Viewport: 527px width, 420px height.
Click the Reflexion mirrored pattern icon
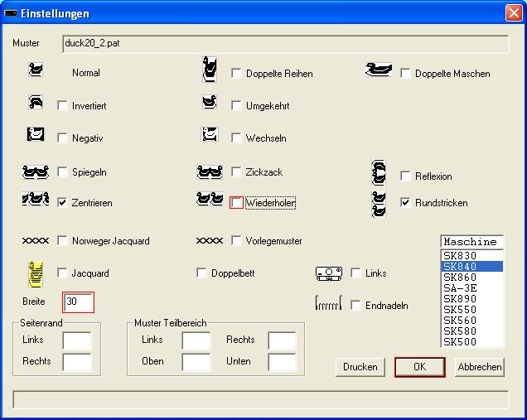[379, 172]
